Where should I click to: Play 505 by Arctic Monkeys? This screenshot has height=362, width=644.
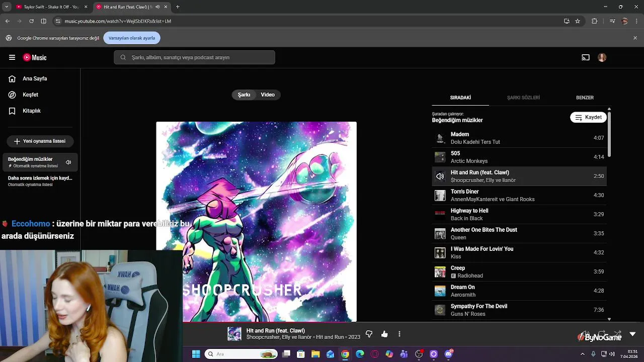tap(519, 157)
